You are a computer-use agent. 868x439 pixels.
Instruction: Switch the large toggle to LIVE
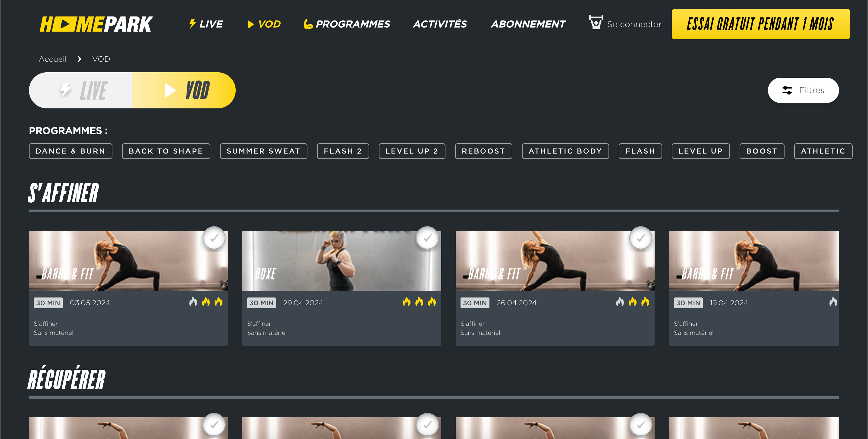[x=81, y=90]
